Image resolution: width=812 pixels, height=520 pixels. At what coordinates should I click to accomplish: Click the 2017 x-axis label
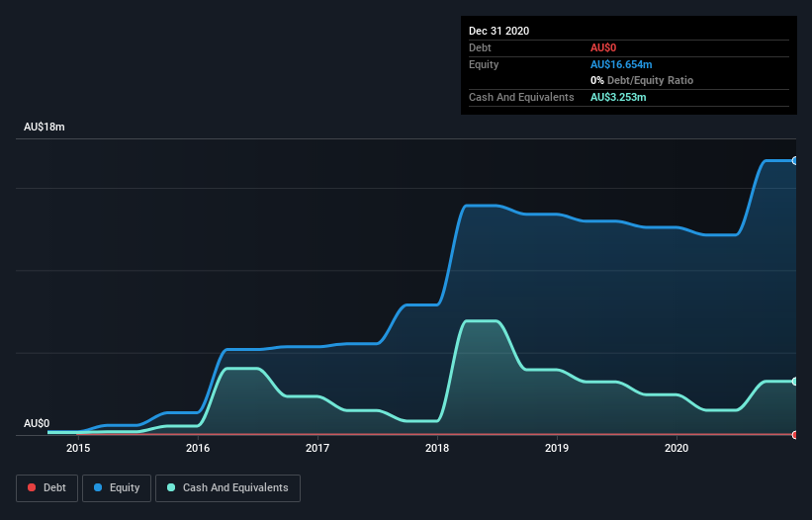tap(317, 448)
